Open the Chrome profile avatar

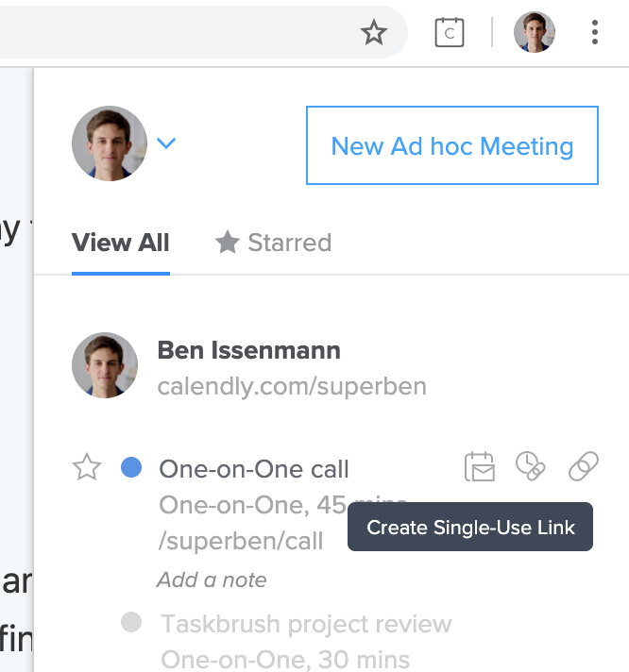(535, 32)
